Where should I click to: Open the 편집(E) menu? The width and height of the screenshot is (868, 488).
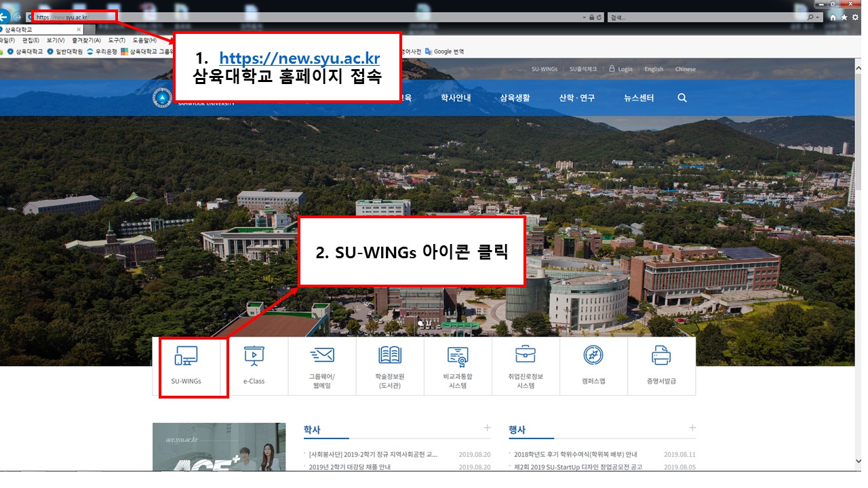pos(31,40)
